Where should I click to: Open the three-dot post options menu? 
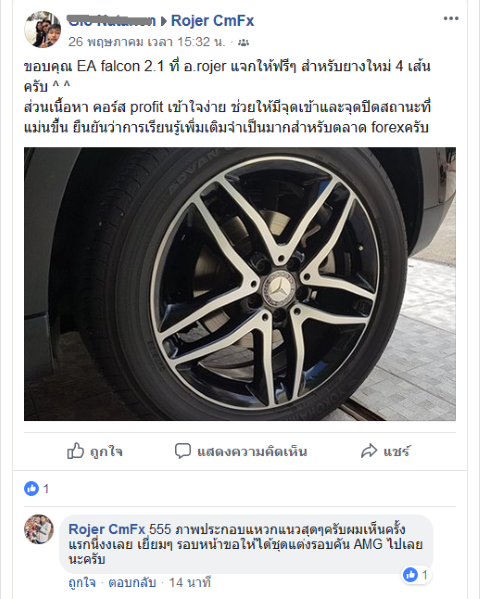[451, 18]
